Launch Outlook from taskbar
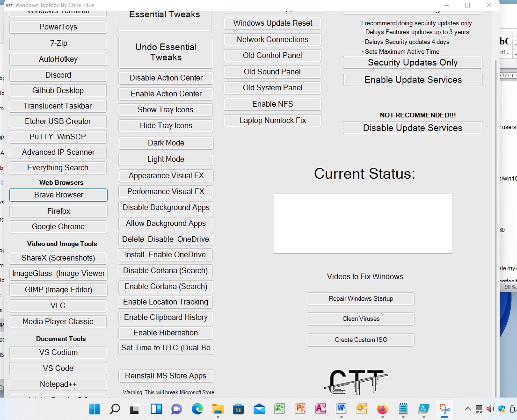 (x=362, y=409)
